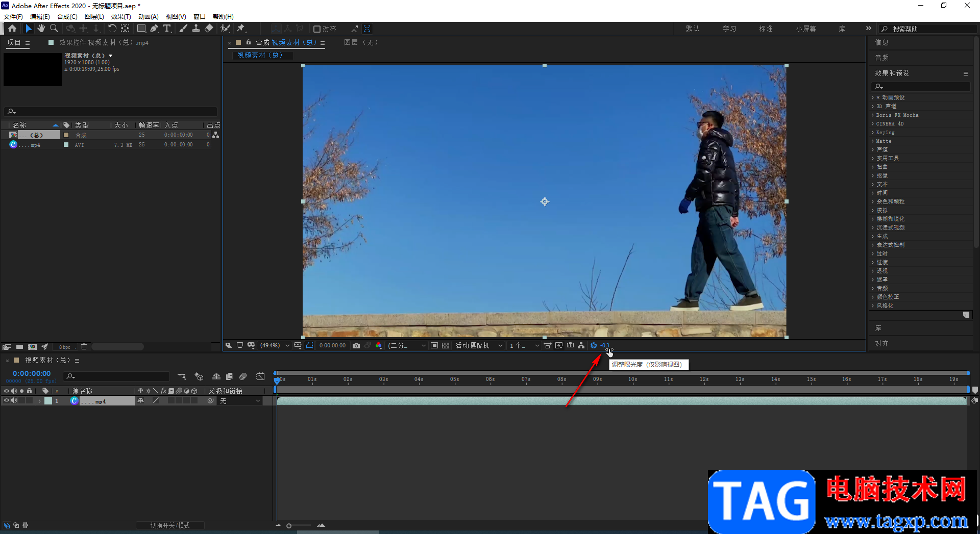This screenshot has width=980, height=534.
Task: Hide the video of the mp4 layer
Action: [x=6, y=401]
